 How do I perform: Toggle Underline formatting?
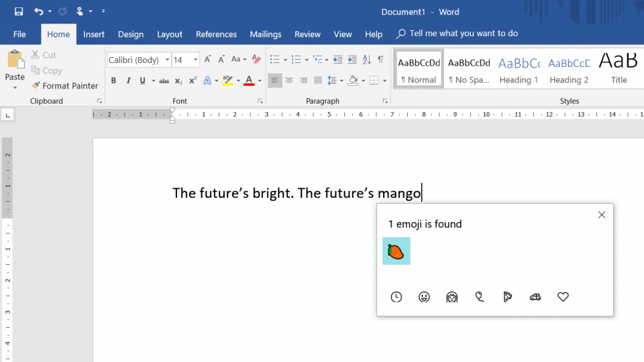click(142, 80)
